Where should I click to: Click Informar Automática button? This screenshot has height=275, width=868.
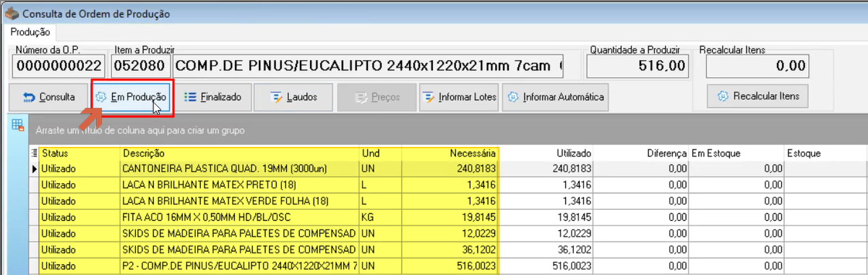tap(555, 97)
